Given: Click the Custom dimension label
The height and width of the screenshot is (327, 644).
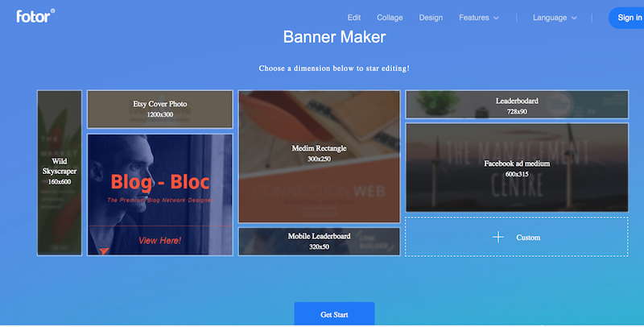Looking at the screenshot, I should click(x=528, y=238).
